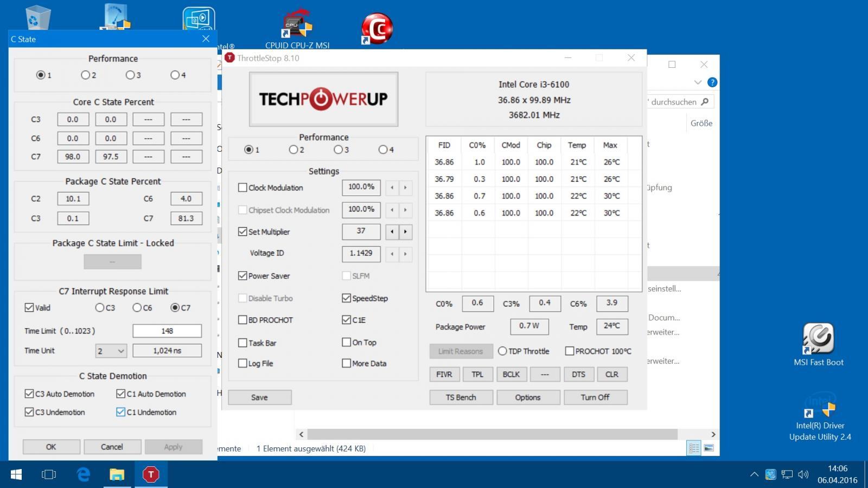The width and height of the screenshot is (868, 488).
Task: Open the volume tray icon
Action: (x=803, y=474)
